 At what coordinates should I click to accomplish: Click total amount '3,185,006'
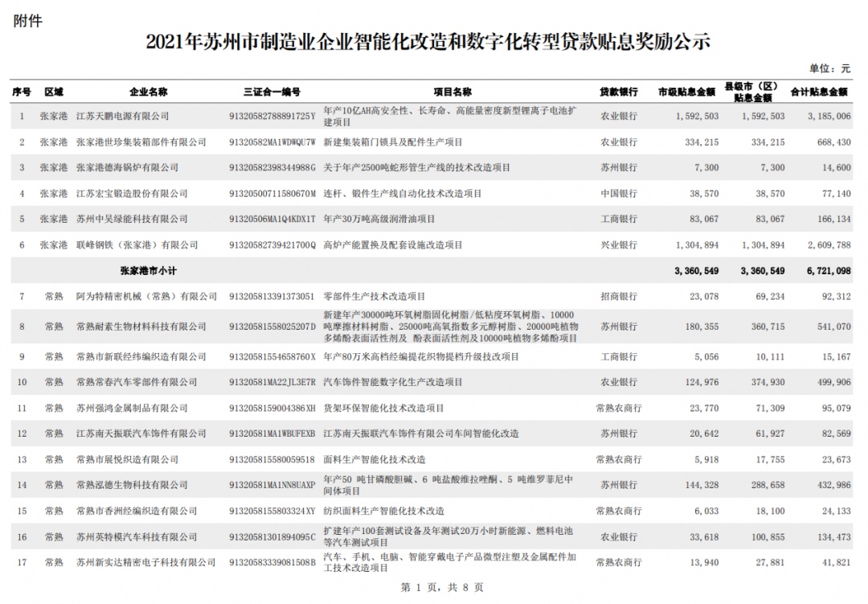pyautogui.click(x=829, y=117)
